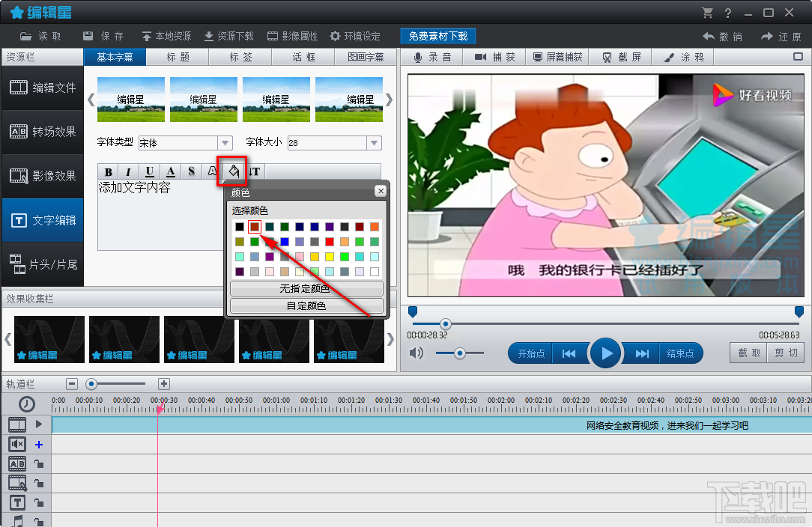Toggle the lock on the text T track
The width and height of the screenshot is (812, 527).
[39, 502]
